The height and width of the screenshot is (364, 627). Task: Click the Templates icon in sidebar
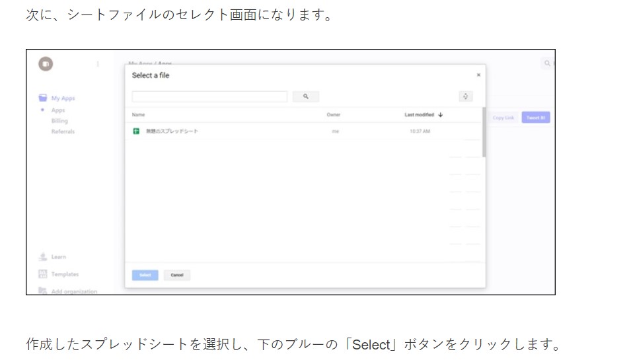click(42, 274)
